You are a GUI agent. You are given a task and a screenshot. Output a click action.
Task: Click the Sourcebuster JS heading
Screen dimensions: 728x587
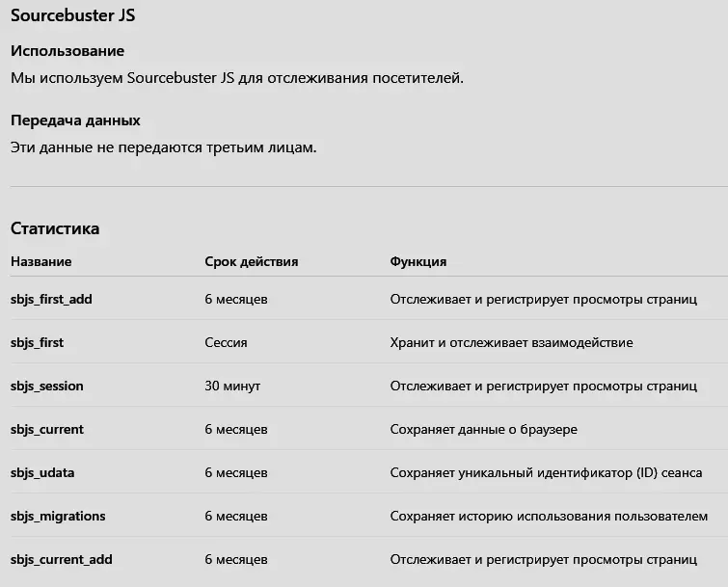72,15
